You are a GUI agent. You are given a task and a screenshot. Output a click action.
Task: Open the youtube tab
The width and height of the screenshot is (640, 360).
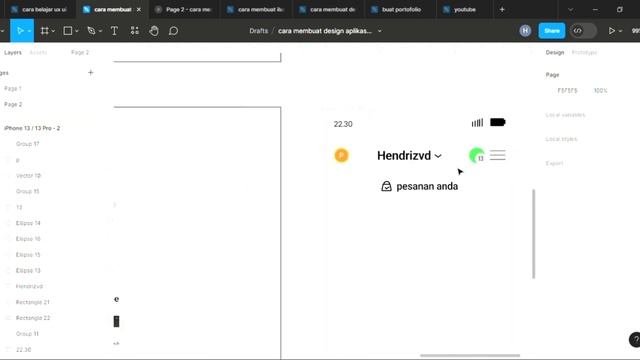(x=464, y=9)
